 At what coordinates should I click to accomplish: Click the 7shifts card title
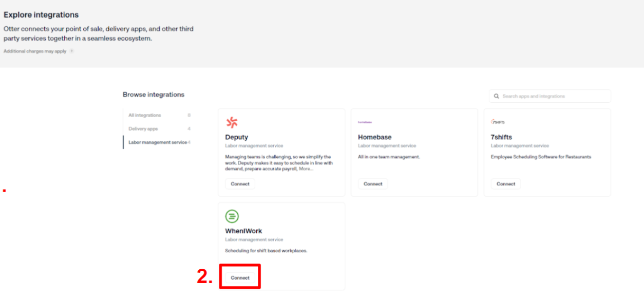[501, 137]
